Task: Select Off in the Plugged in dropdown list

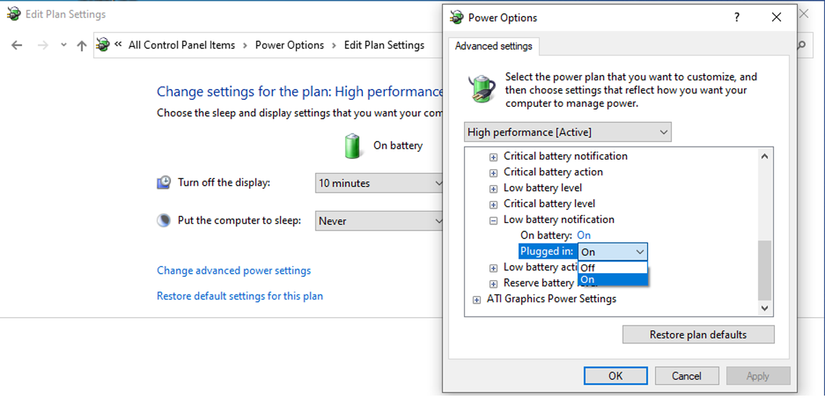Action: pos(613,267)
